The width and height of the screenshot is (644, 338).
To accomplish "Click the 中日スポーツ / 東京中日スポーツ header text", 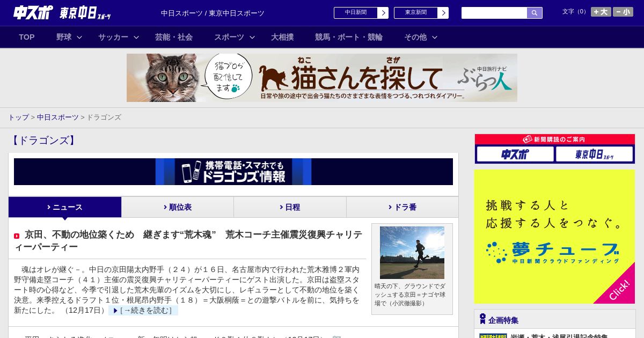I will 213,13.
